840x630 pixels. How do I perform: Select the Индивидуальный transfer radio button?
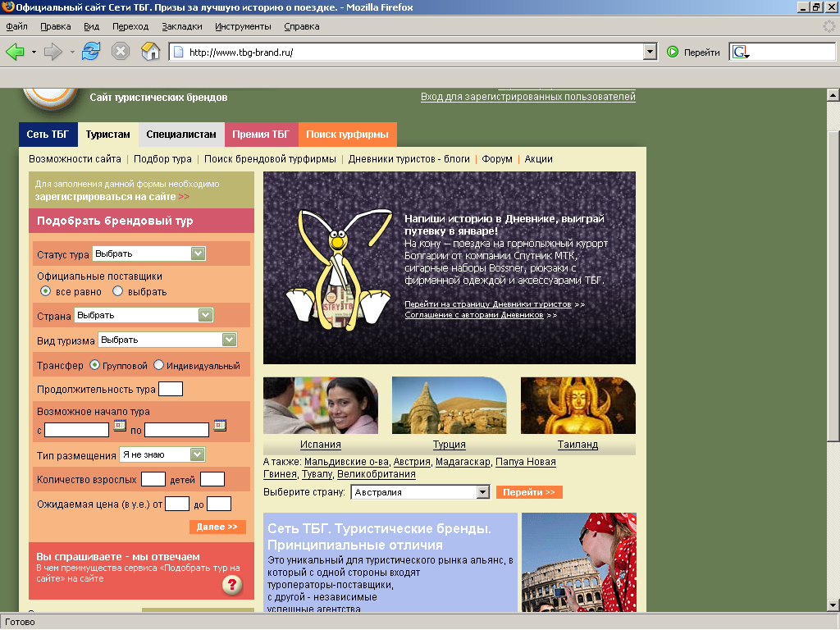tap(158, 365)
